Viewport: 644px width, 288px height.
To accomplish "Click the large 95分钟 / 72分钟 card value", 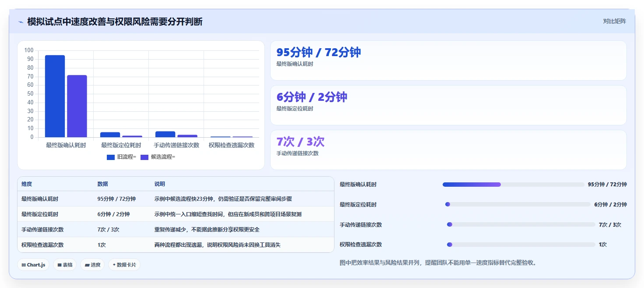I will coord(319,52).
